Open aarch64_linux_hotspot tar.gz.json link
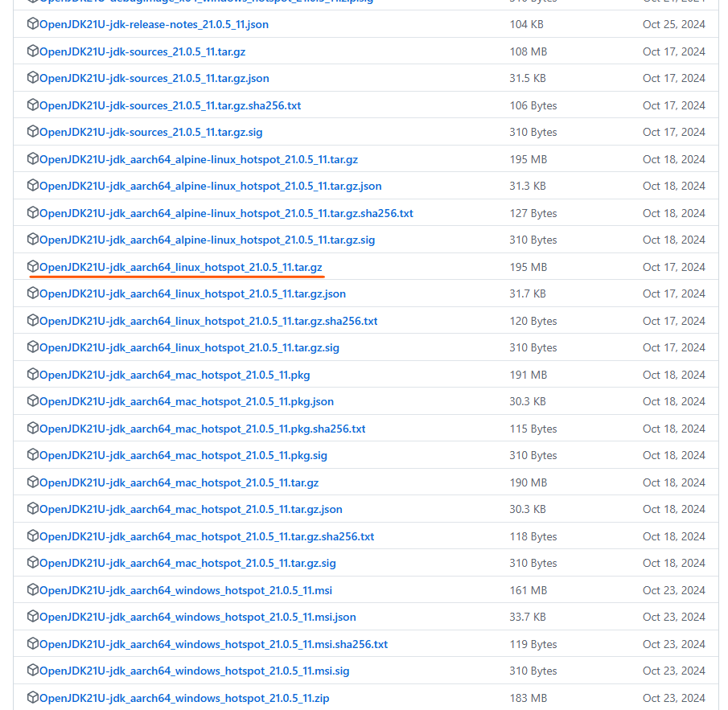This screenshot has height=710, width=728. (192, 293)
